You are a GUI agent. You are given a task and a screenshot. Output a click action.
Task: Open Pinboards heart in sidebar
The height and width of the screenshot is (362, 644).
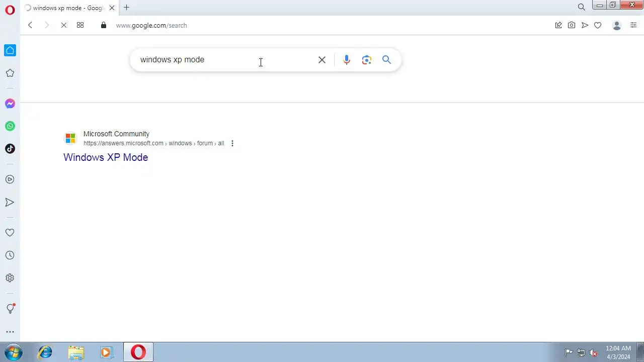coord(10,233)
